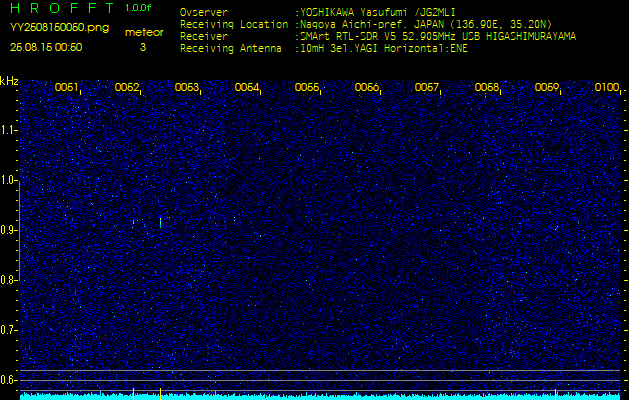Click the 0100 time label
629x400 pixels.
[x=607, y=87]
